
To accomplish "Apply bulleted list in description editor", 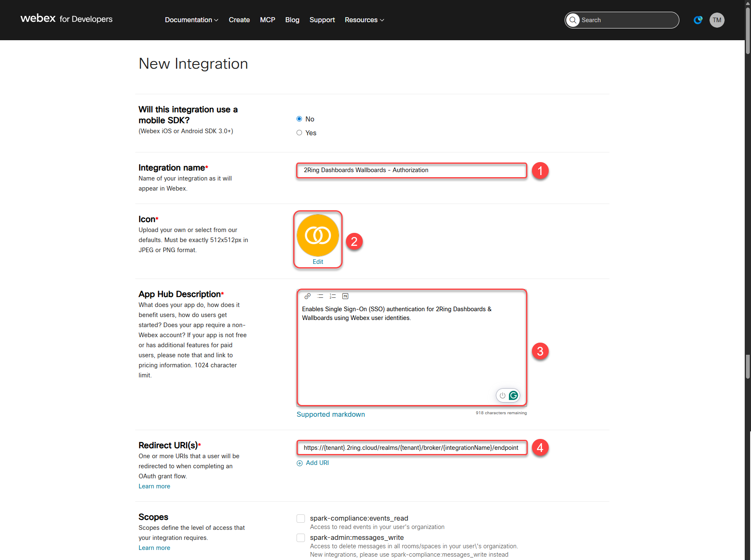I will (320, 296).
